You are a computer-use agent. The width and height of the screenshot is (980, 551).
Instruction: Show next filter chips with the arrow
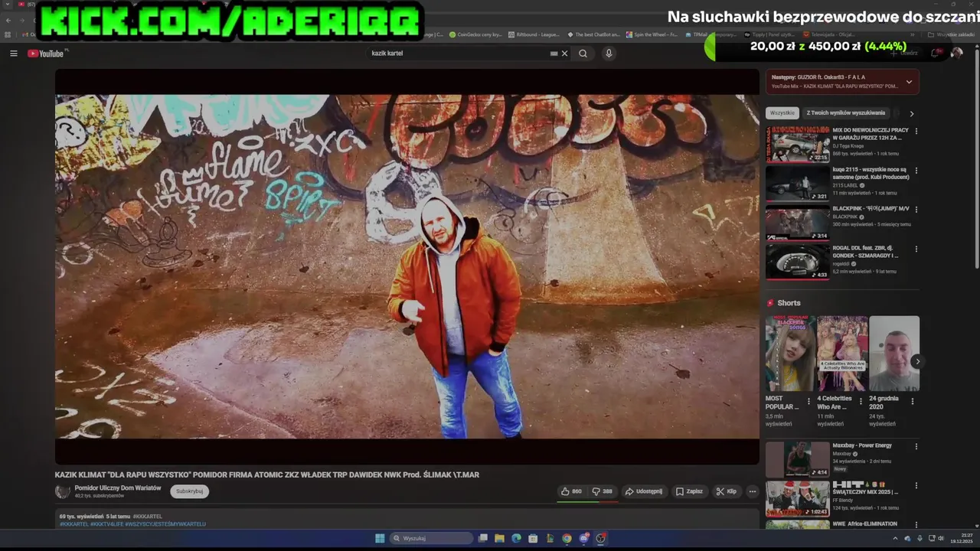[911, 113]
